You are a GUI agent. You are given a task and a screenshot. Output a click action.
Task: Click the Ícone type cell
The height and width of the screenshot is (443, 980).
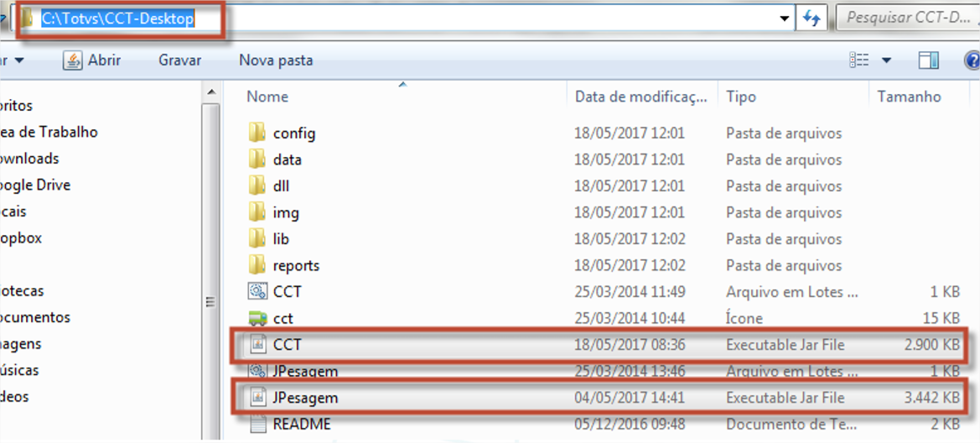click(x=744, y=319)
